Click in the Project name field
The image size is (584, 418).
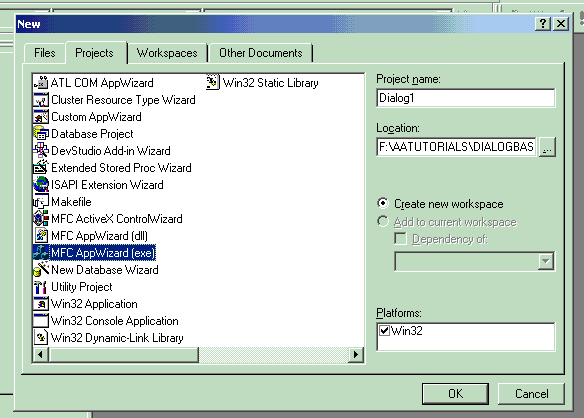coord(466,98)
